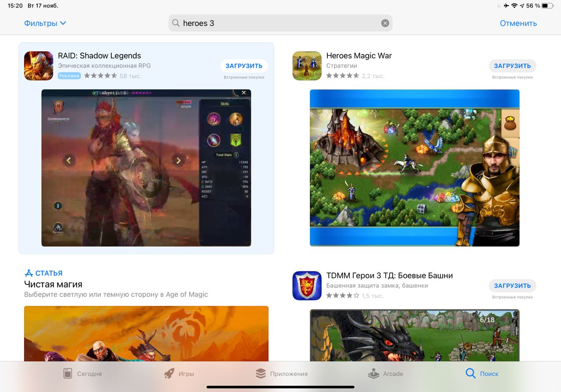Image resolution: width=561 pixels, height=392 pixels.
Task: Click the battery indicator in status bar
Action: (548, 6)
